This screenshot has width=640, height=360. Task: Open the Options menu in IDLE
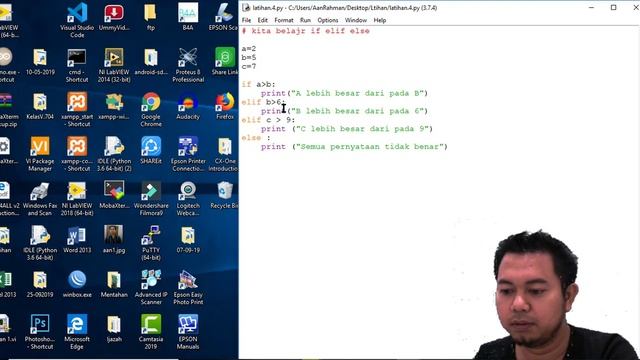click(x=328, y=20)
